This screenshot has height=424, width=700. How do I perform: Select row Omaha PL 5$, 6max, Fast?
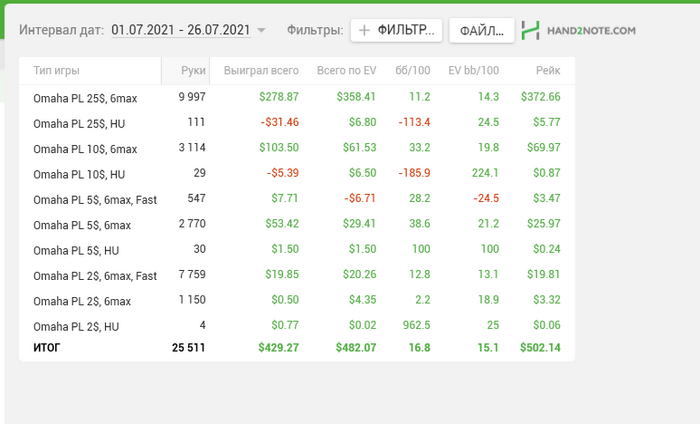tap(297, 199)
